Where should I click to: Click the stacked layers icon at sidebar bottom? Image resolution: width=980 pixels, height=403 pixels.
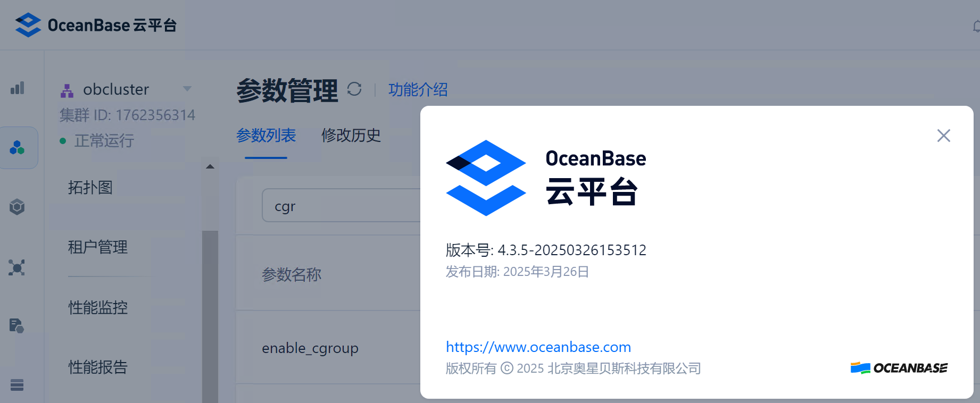click(17, 385)
